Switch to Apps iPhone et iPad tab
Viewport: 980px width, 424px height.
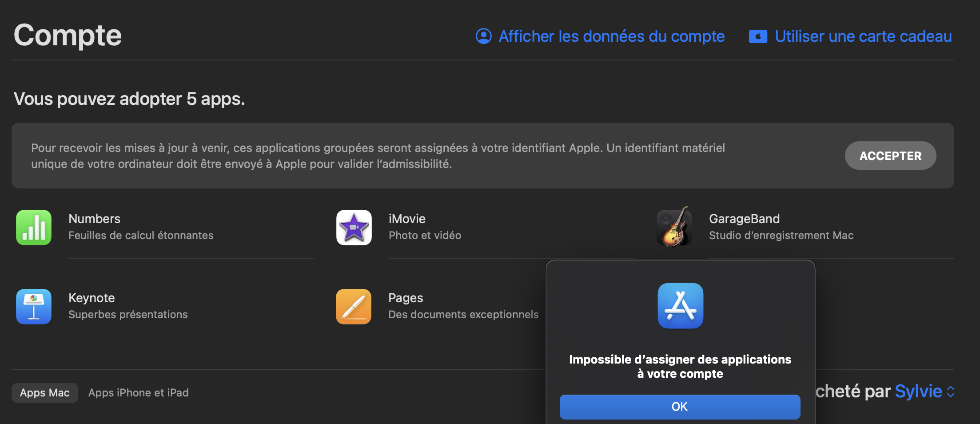click(138, 393)
